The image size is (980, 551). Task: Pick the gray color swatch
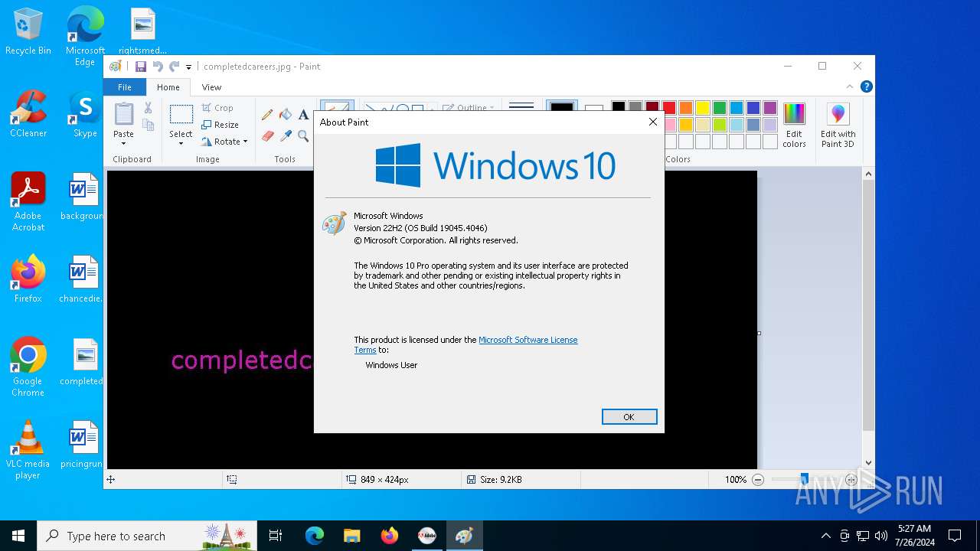point(635,108)
